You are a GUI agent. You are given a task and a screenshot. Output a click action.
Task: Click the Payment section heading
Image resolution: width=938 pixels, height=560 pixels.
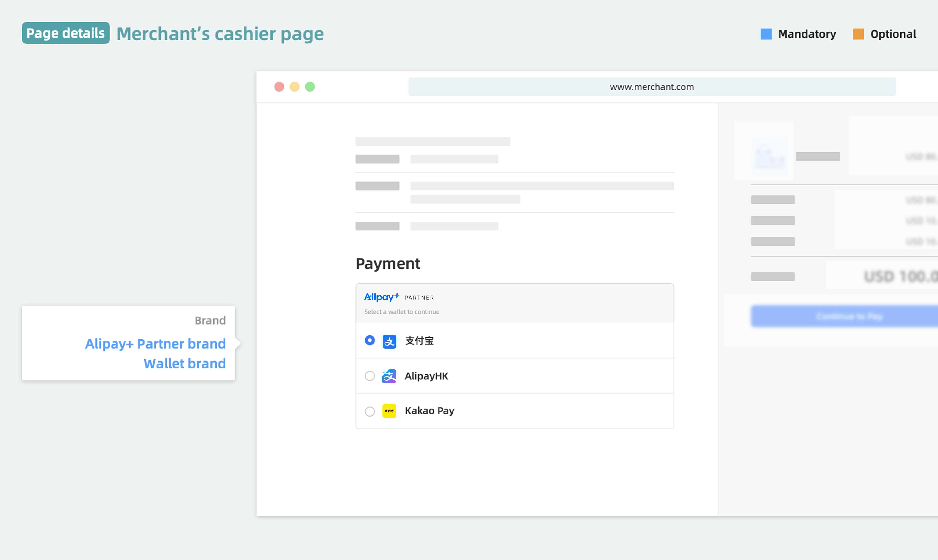pyautogui.click(x=388, y=263)
